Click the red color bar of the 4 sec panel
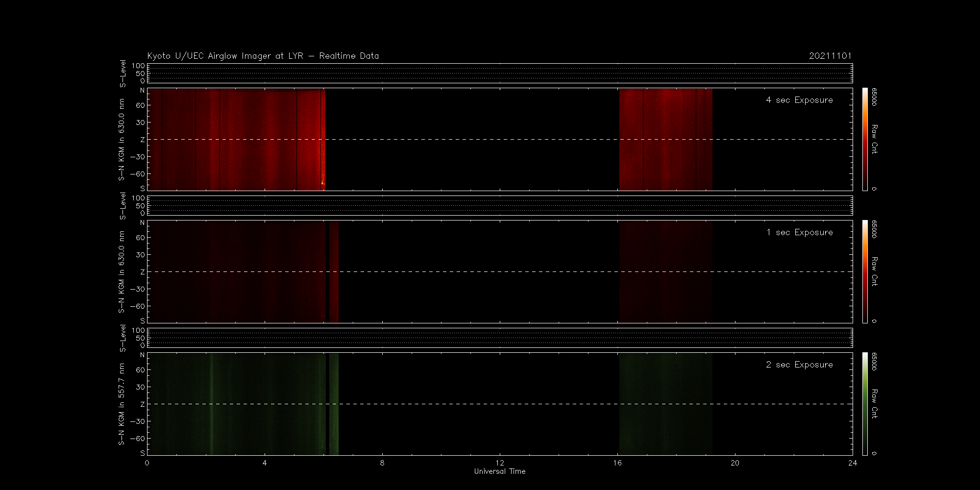Screen dimensions: 980x490 tap(865, 139)
